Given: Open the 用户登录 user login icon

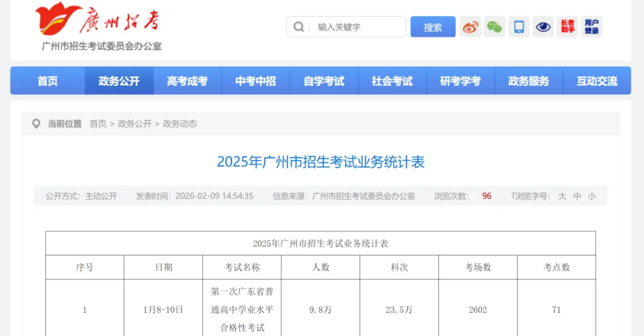Looking at the screenshot, I should (592, 27).
